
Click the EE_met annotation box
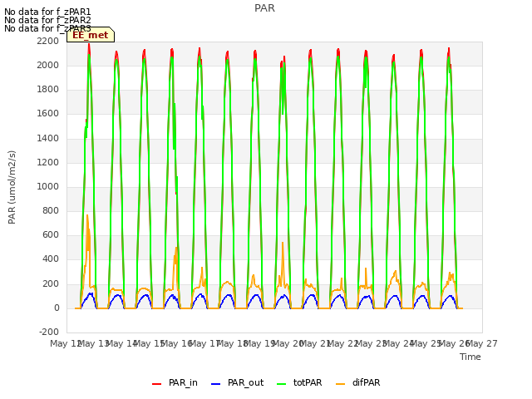coord(91,35)
